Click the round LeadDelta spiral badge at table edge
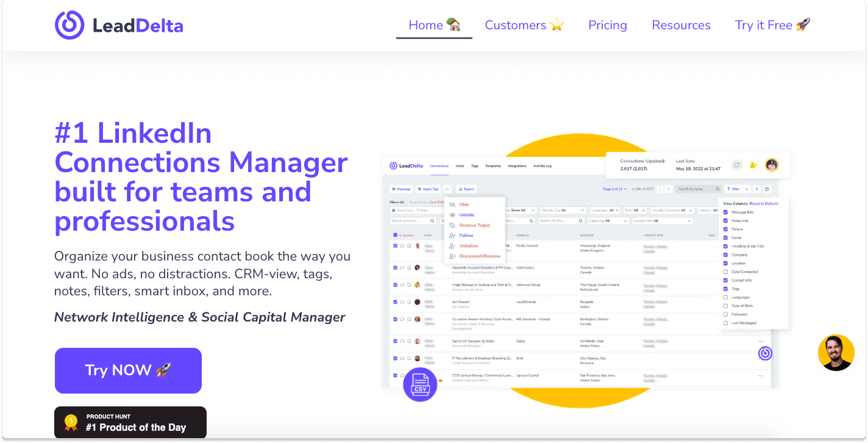The width and height of the screenshot is (868, 443). (x=765, y=353)
